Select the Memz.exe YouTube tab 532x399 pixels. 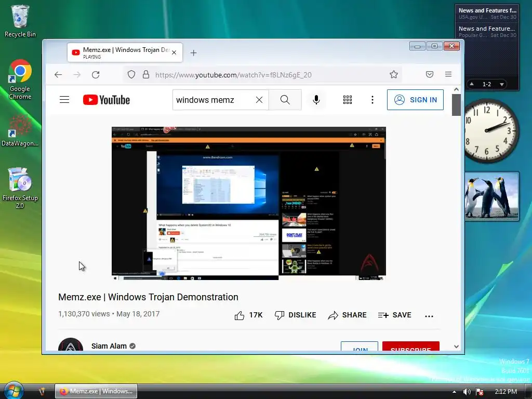coord(125,52)
